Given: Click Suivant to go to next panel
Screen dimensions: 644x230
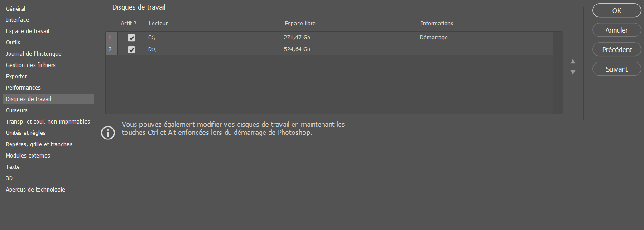Looking at the screenshot, I should 616,69.
